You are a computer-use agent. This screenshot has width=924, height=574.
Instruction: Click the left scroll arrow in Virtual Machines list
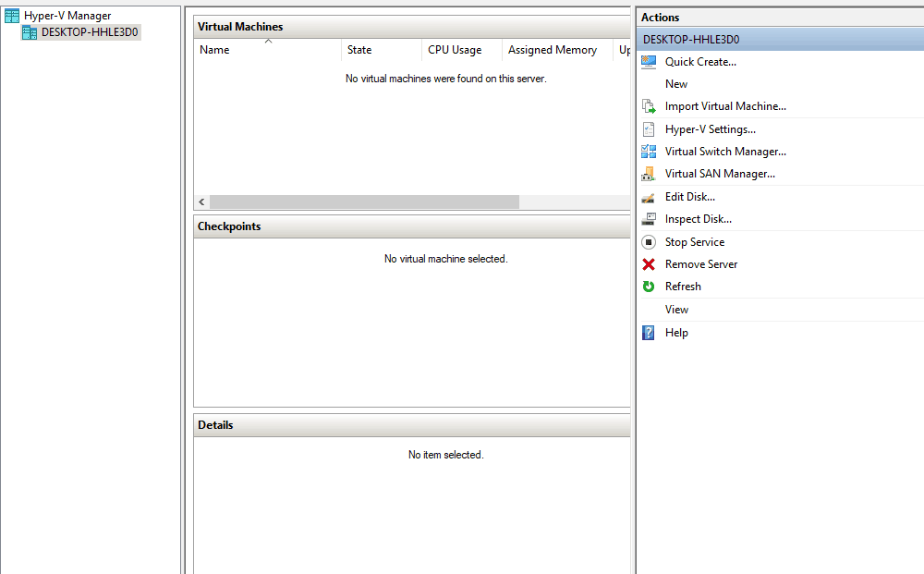[x=201, y=202]
